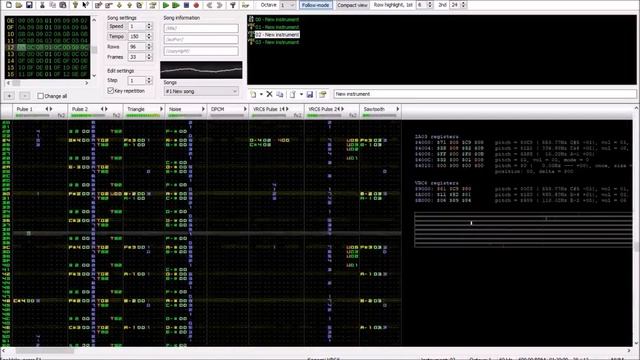Viewport: 640px width, 360px height.
Task: Delete the selected instrument X icon
Action: point(269,94)
